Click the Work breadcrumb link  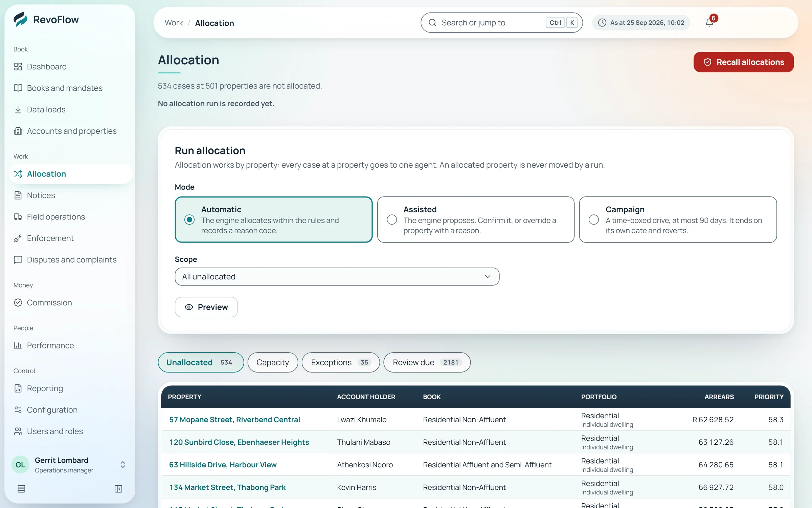click(x=174, y=23)
